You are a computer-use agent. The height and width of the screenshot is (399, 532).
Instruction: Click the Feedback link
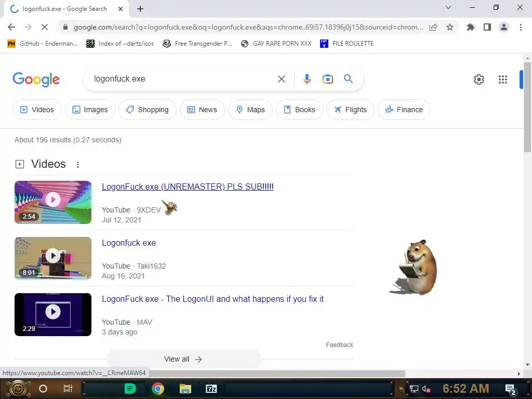coord(339,345)
